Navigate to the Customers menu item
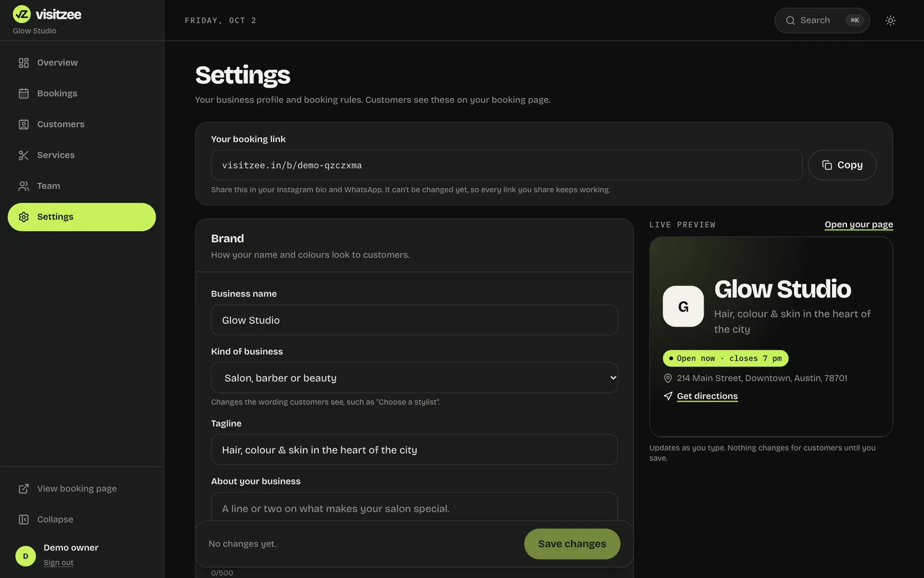 82,124
